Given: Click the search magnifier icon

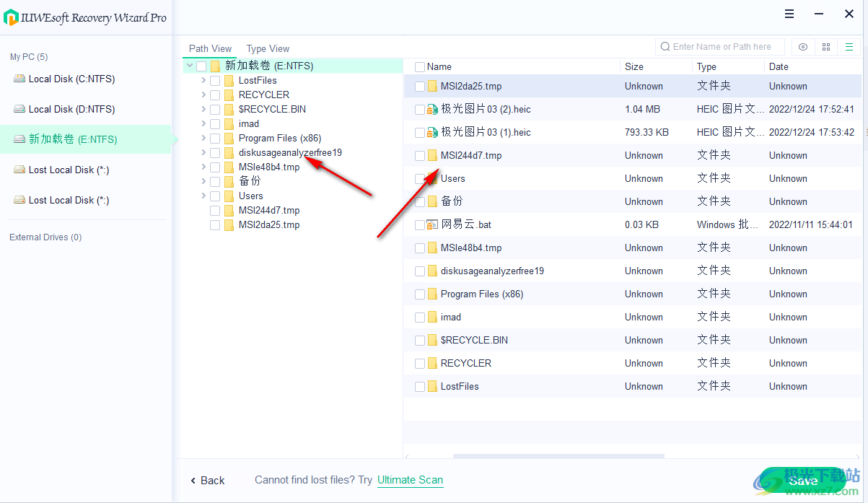Looking at the screenshot, I should (x=665, y=46).
